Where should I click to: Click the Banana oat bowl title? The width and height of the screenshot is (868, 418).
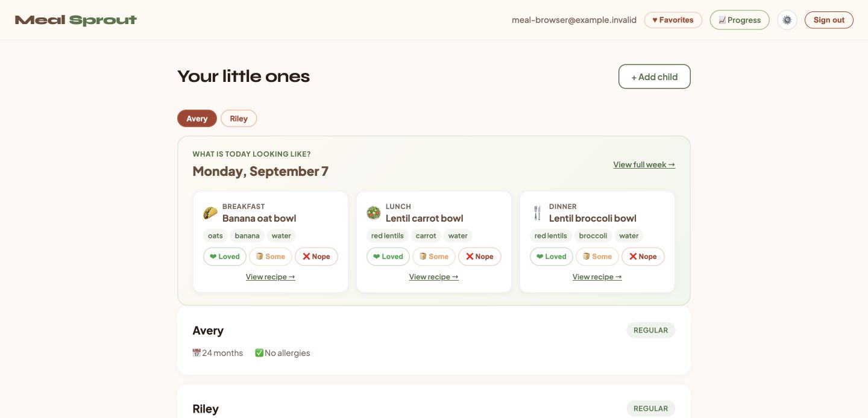[x=259, y=218]
